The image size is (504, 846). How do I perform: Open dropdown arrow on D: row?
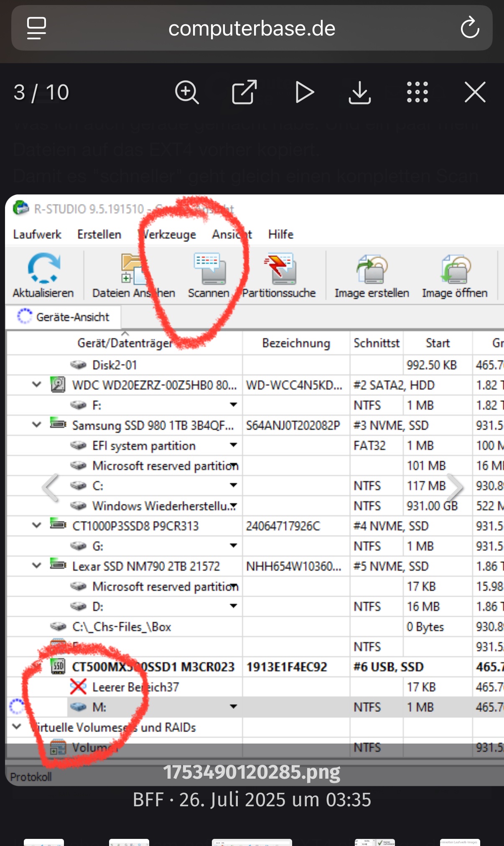coord(234,606)
